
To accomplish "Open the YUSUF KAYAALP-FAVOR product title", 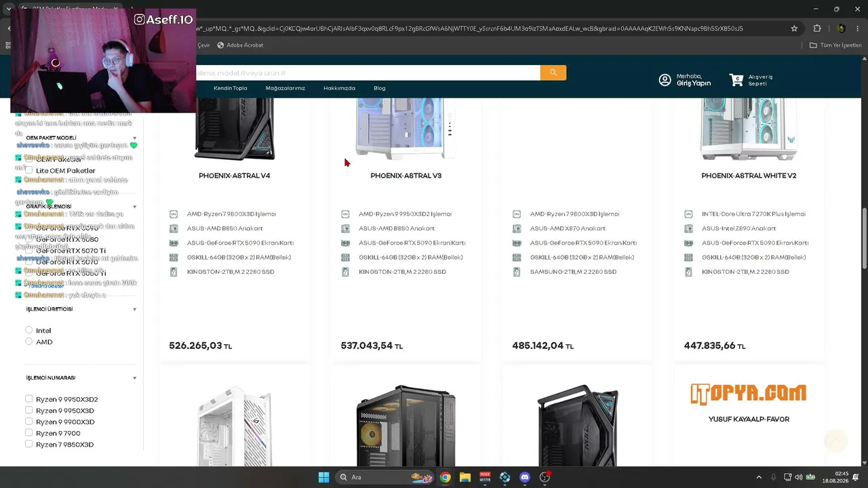I will click(749, 420).
